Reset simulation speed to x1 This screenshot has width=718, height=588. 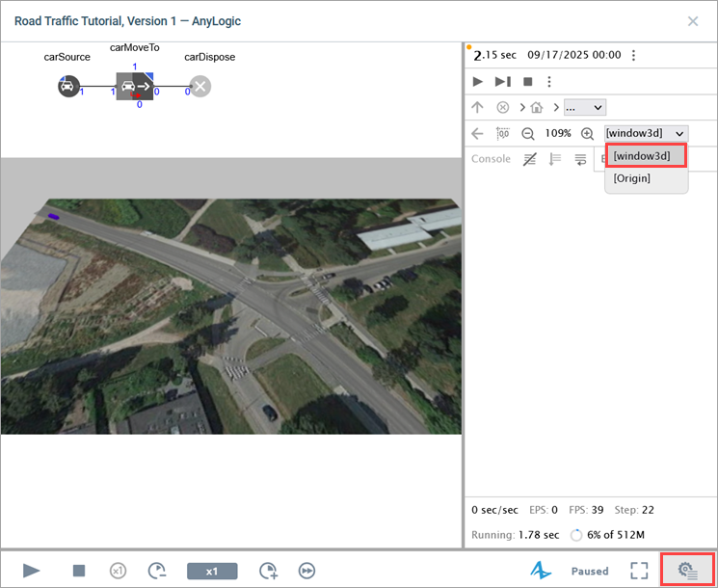(x=118, y=571)
